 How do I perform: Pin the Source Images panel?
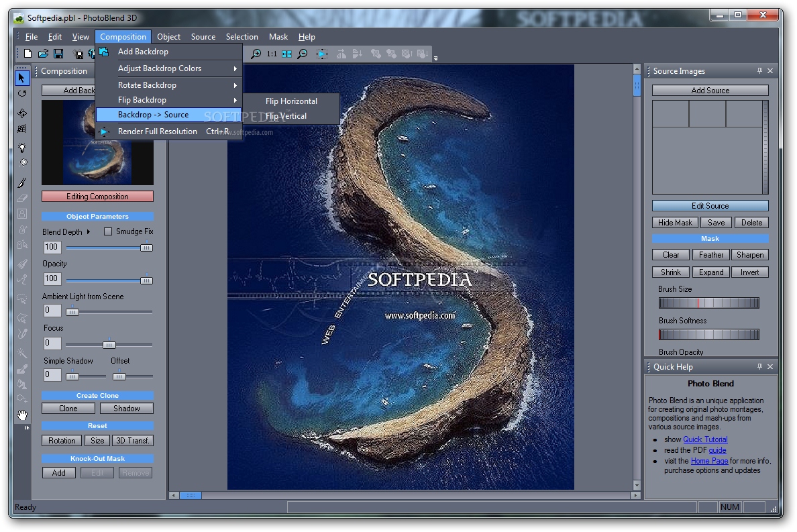coord(760,70)
